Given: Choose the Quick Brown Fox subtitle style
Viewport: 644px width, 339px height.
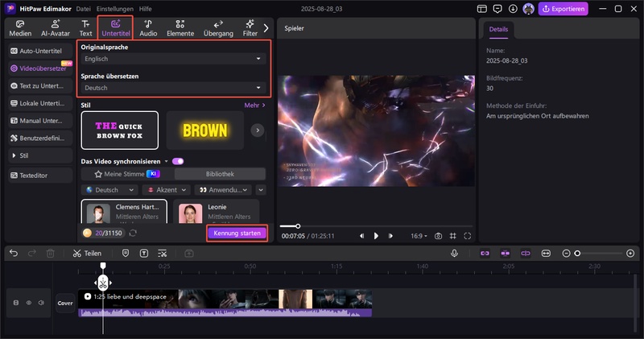Looking at the screenshot, I should point(119,130).
